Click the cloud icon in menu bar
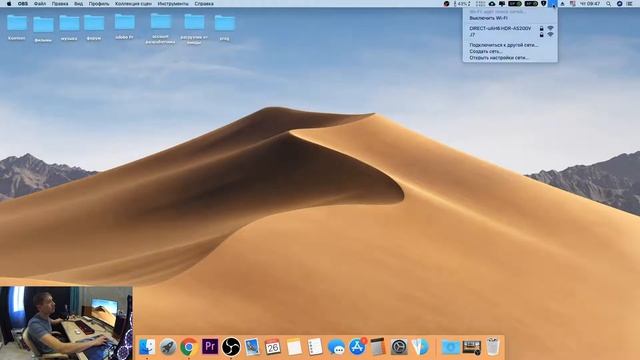This screenshot has height=360, width=640. tap(492, 4)
